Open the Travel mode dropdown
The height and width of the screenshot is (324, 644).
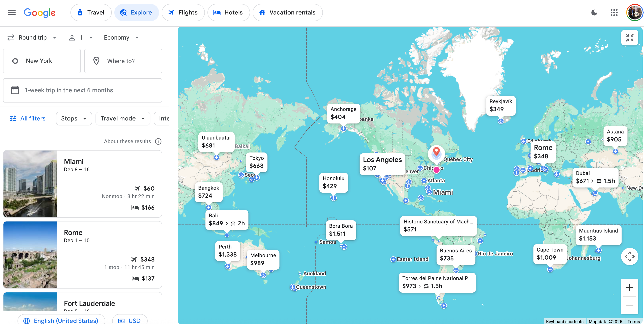click(x=123, y=118)
